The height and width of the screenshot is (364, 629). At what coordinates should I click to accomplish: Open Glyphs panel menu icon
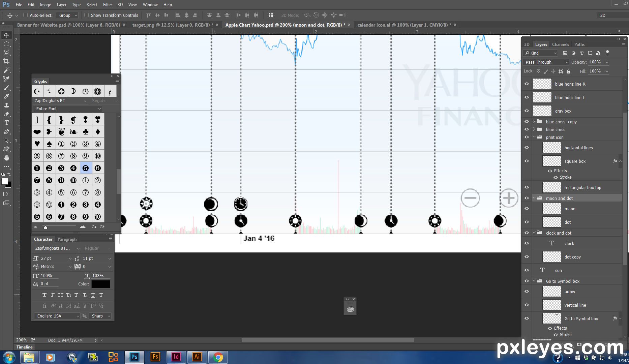(x=117, y=81)
